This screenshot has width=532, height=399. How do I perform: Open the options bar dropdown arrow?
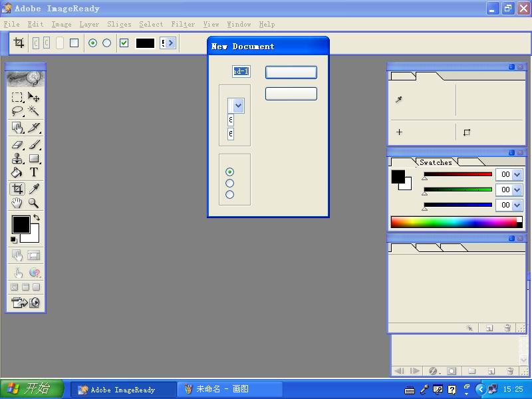pyautogui.click(x=171, y=43)
